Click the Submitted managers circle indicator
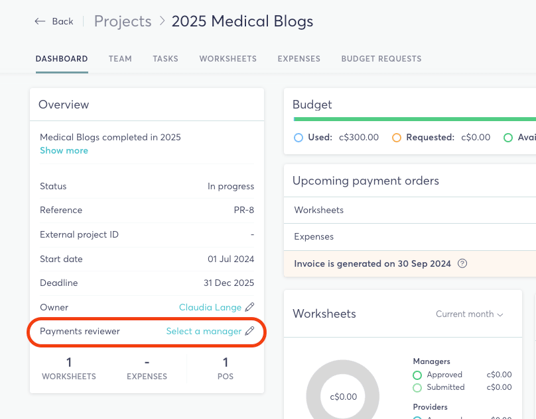 417,388
